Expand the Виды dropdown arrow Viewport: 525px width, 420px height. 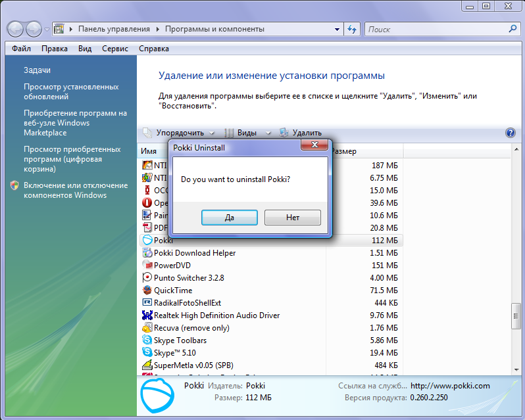[x=268, y=133]
